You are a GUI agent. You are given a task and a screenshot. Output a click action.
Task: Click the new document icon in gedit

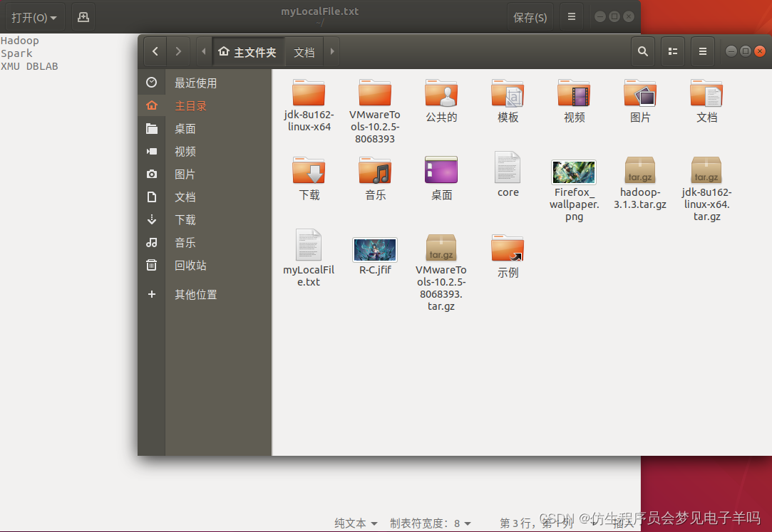[83, 17]
